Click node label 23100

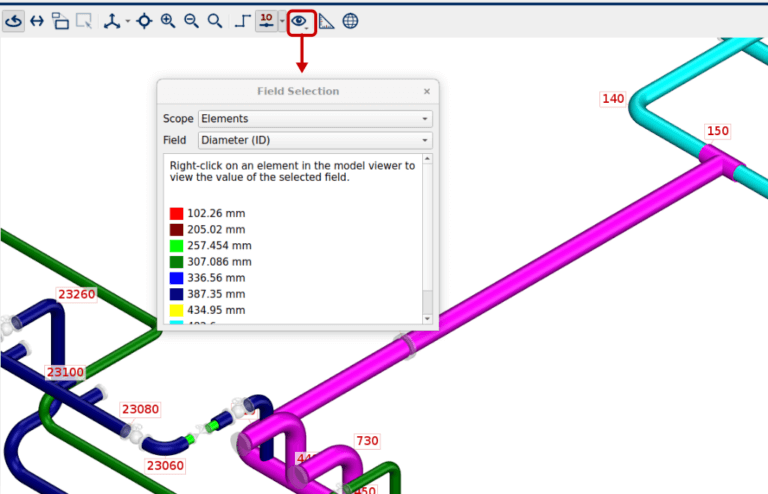click(65, 373)
